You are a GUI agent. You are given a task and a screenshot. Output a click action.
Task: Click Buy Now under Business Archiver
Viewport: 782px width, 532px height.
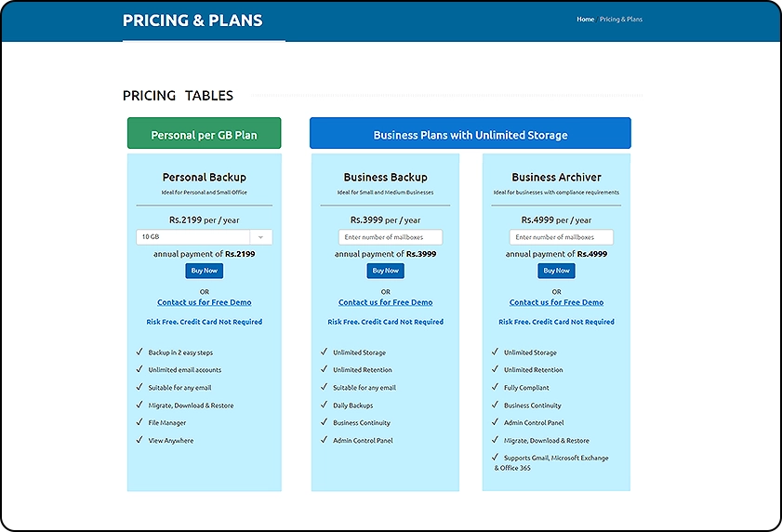tap(556, 271)
